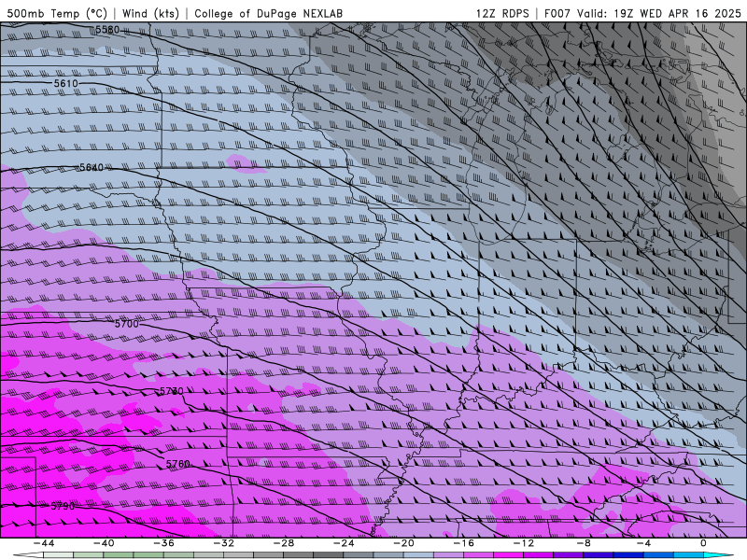Image resolution: width=747 pixels, height=560 pixels.
Task: Click the 5700 height contour label
Action: point(127,324)
